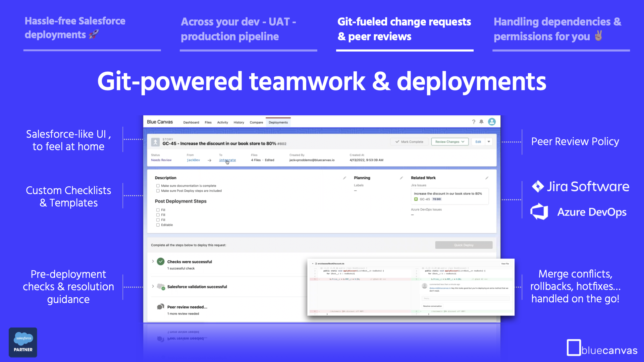The height and width of the screenshot is (362, 644).
Task: Click the user profile avatar
Action: (492, 122)
